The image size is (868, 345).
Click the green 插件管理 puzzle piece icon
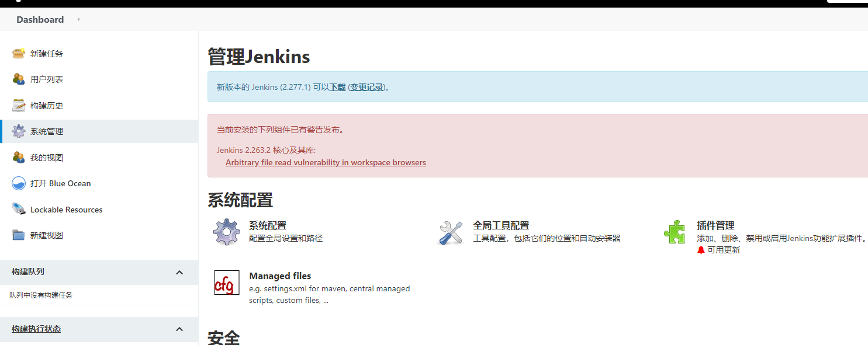click(x=675, y=232)
